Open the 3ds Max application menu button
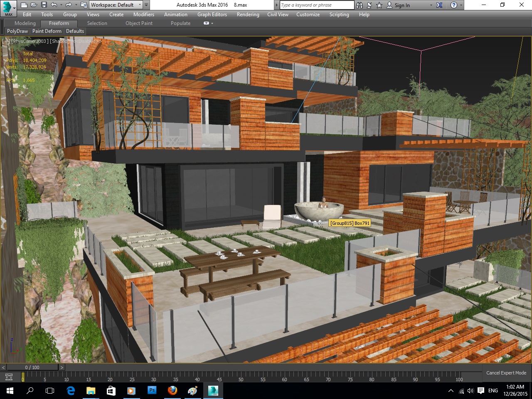The height and width of the screenshot is (399, 532). [8, 8]
